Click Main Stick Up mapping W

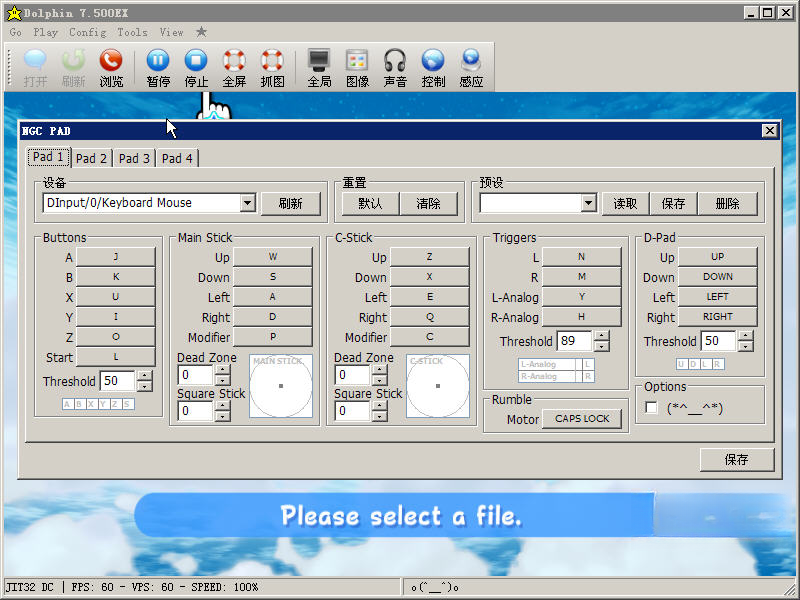[273, 257]
